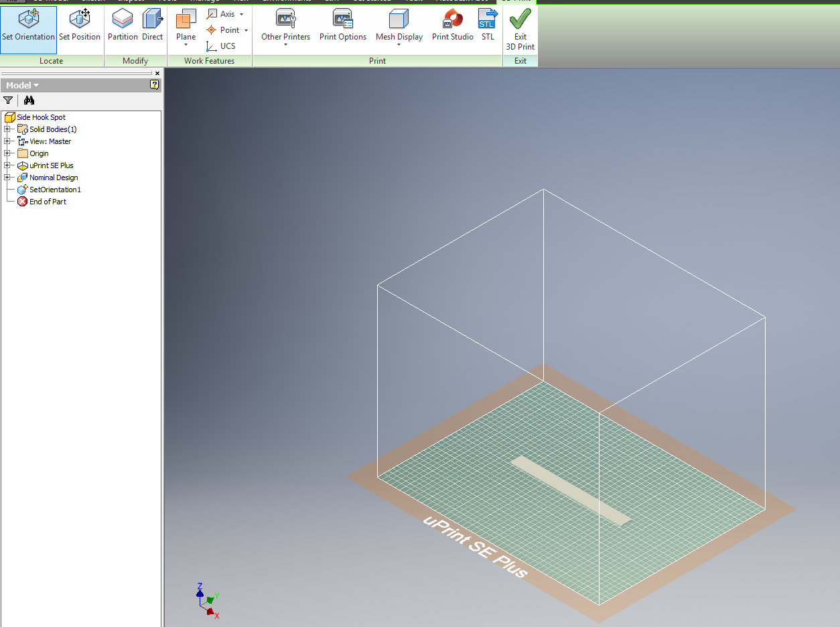
Task: Create a work Plane
Action: point(186,24)
